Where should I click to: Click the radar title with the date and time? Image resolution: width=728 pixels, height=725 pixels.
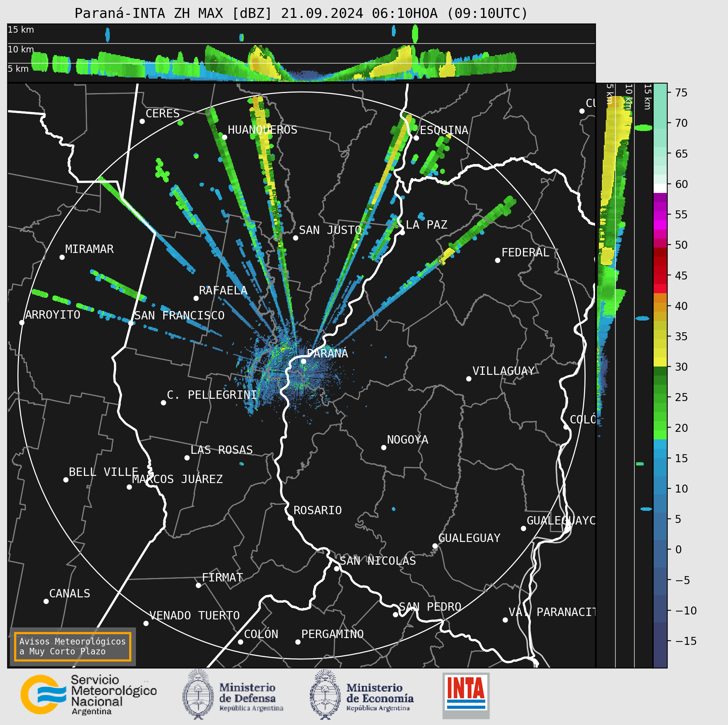301,13
